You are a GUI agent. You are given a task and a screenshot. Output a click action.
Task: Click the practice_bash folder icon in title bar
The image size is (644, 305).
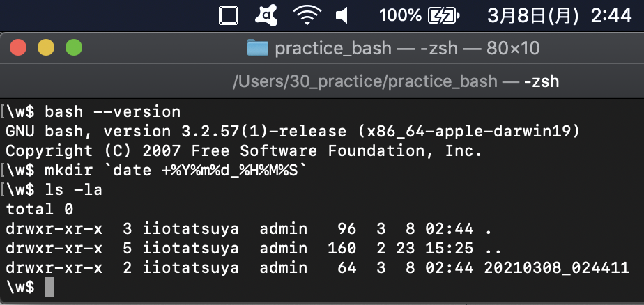point(258,48)
